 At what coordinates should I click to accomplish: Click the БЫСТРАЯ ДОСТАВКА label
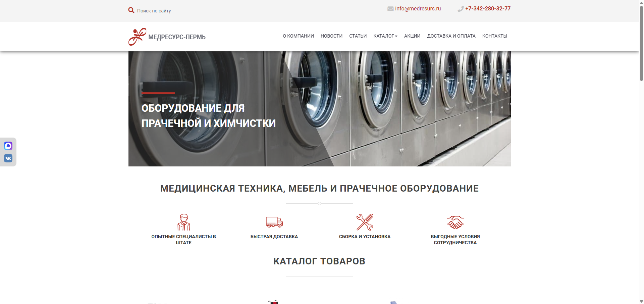[274, 237]
